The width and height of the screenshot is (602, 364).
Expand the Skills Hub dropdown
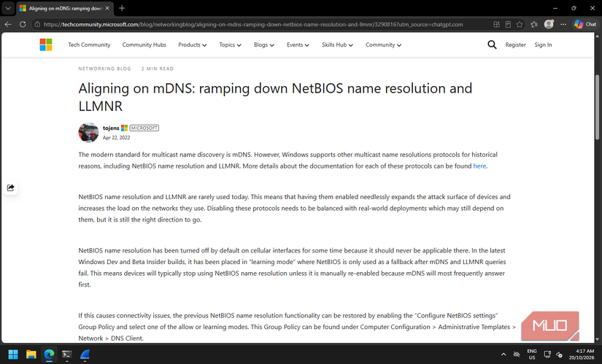[337, 44]
